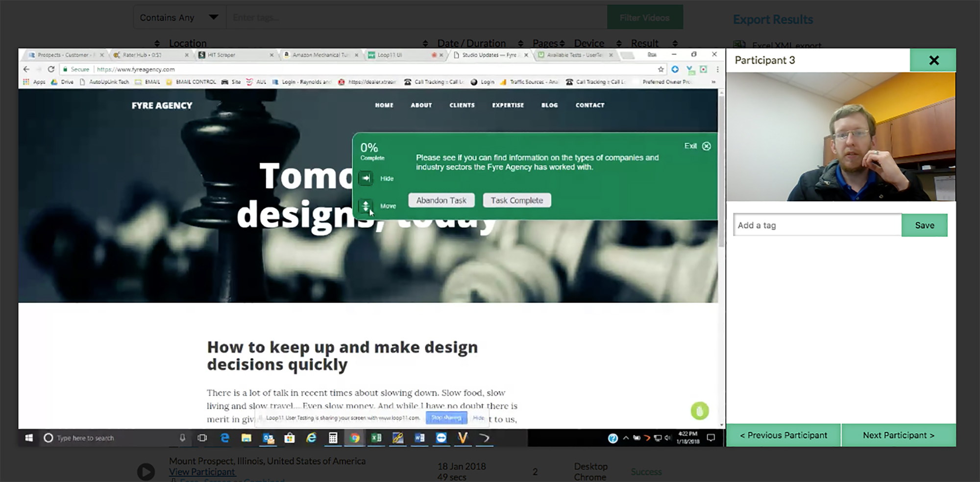Switch to the Prospects - Customer browser tab
Image resolution: width=980 pixels, height=482 pixels.
point(66,55)
